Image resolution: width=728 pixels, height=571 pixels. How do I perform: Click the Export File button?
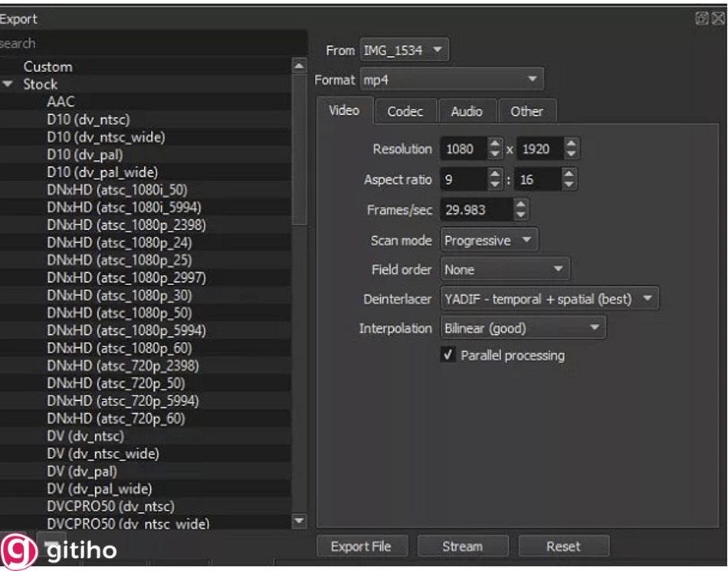click(x=361, y=546)
